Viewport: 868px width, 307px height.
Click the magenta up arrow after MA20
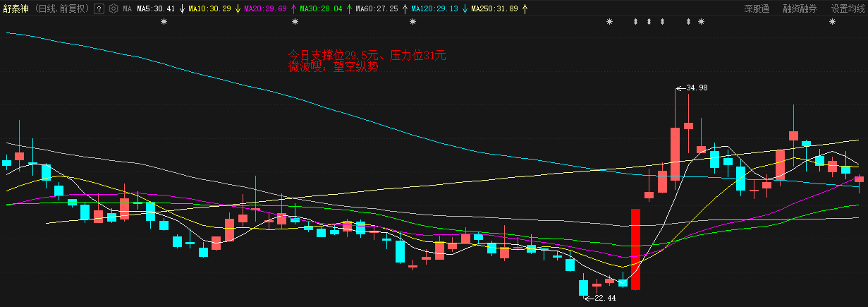tap(293, 9)
